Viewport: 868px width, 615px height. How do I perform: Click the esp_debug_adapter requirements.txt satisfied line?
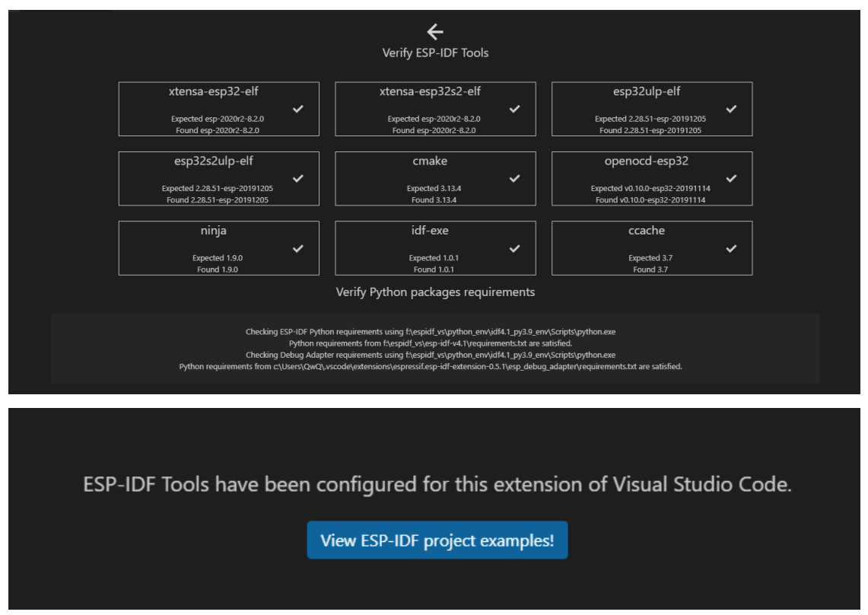click(x=431, y=367)
